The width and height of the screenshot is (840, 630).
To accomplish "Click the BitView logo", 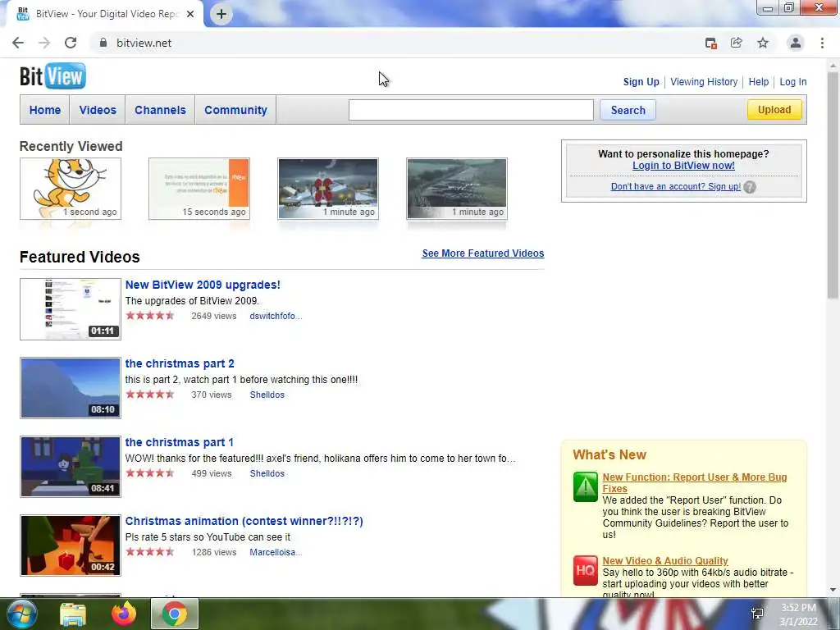I will click(x=52, y=76).
